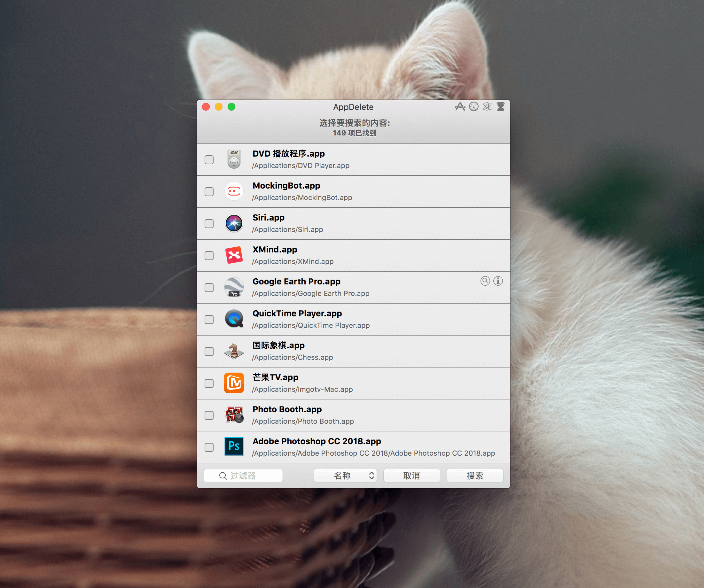This screenshot has height=588, width=704.
Task: Click the 取消 button
Action: click(412, 476)
